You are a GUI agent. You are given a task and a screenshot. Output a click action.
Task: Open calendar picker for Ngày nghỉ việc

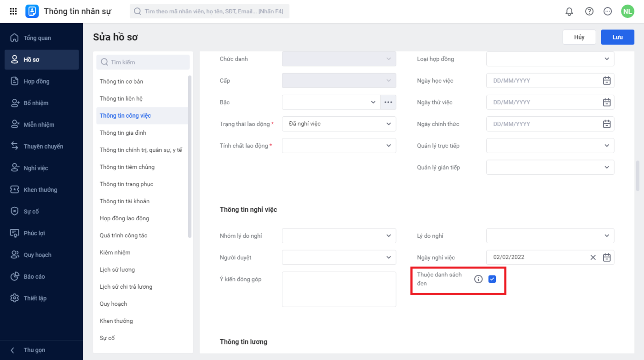pyautogui.click(x=607, y=257)
